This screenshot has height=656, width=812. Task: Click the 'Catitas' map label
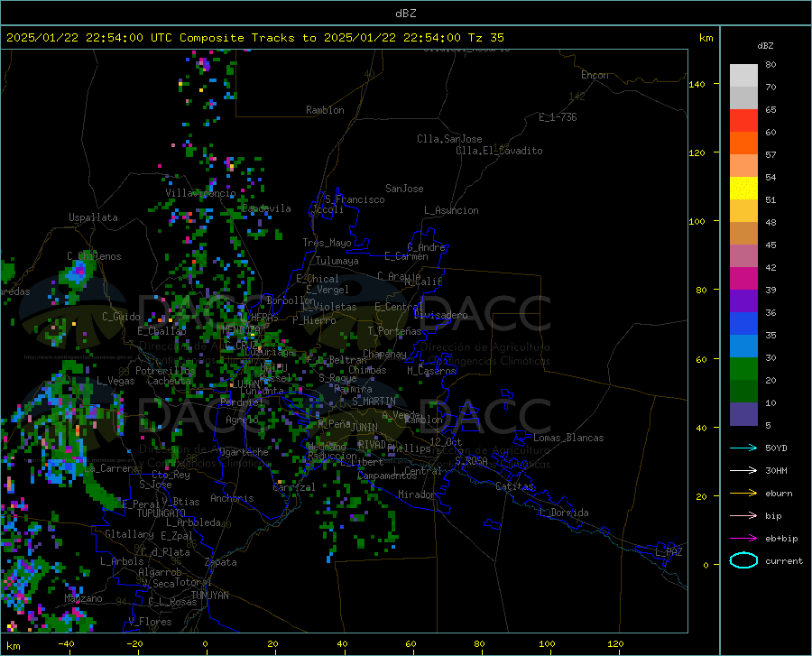[x=514, y=486]
